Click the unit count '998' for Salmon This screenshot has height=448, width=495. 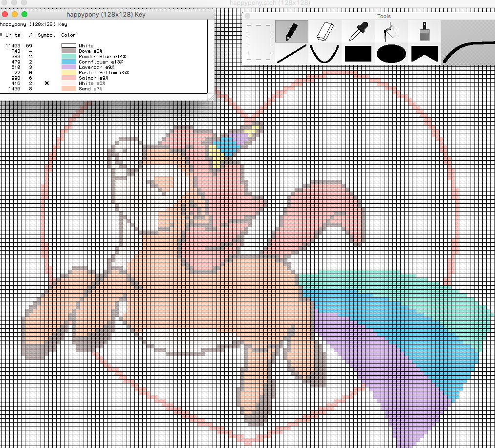click(x=16, y=78)
